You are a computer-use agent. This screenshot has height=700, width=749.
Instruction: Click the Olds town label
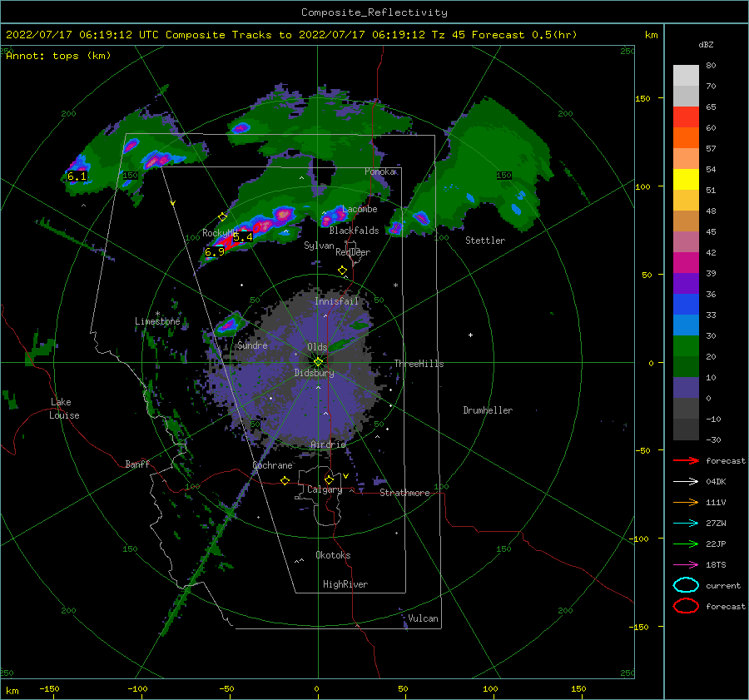[x=317, y=347]
